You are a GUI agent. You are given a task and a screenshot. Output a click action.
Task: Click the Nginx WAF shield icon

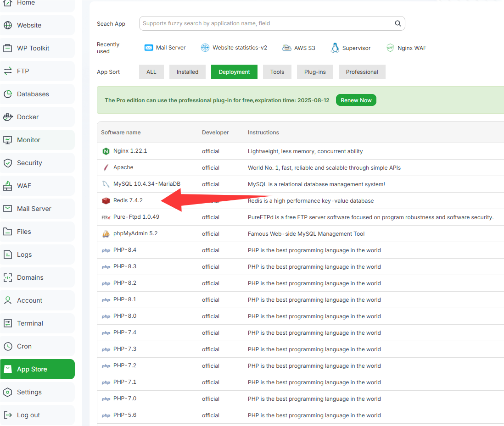(390, 48)
